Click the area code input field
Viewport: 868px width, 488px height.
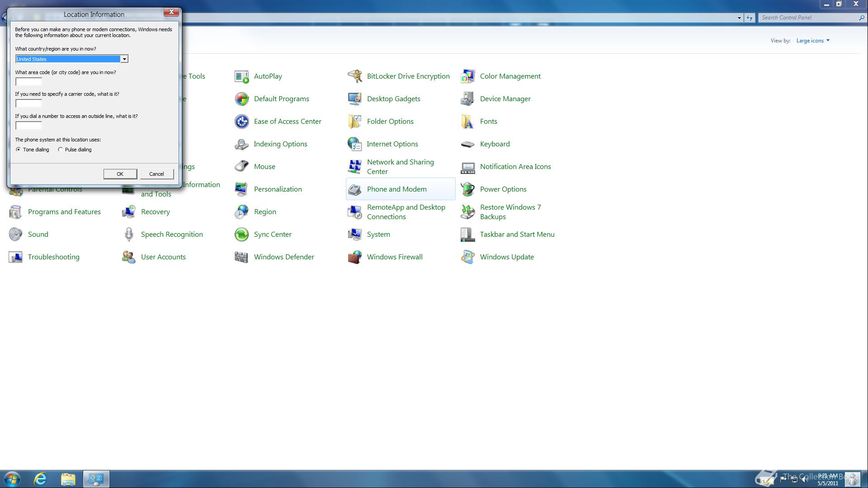click(28, 82)
